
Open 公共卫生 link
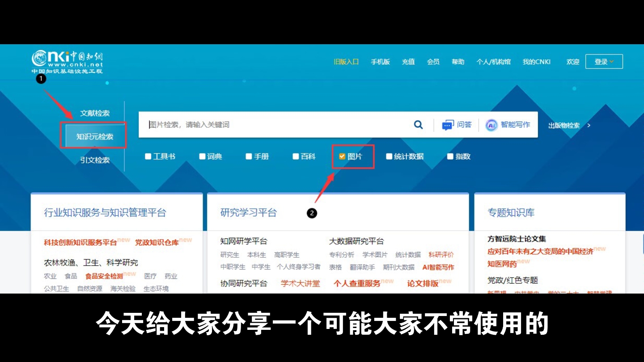click(x=56, y=289)
